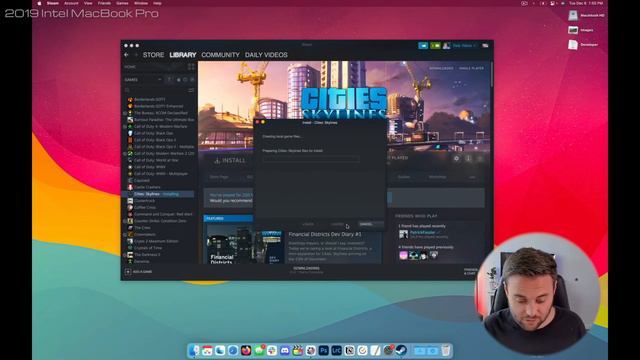Open the Games menu in menu bar
This screenshot has height=360, width=640.
point(122,3)
